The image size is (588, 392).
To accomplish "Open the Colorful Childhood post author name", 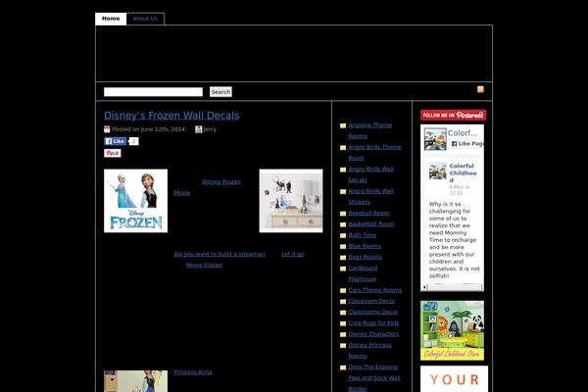I will pyautogui.click(x=463, y=172).
